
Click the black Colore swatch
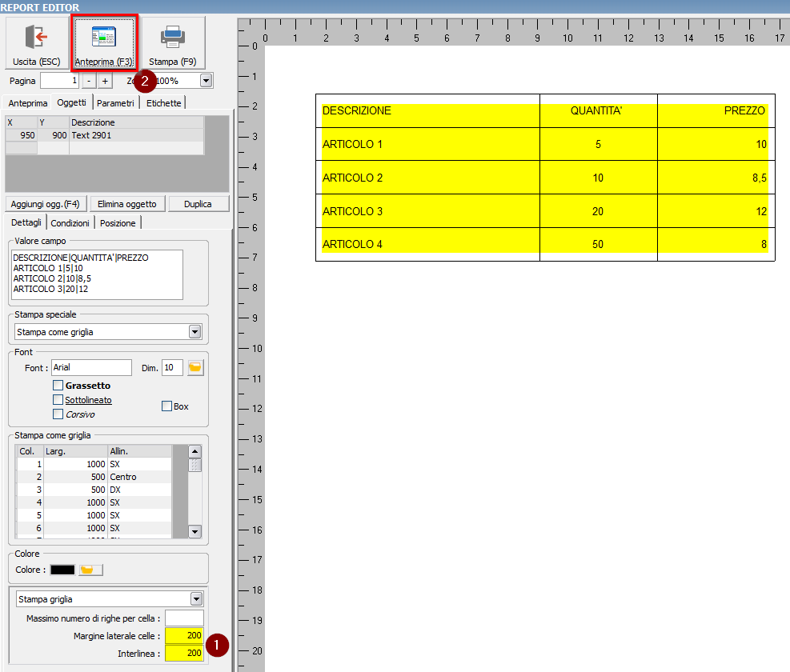click(62, 570)
